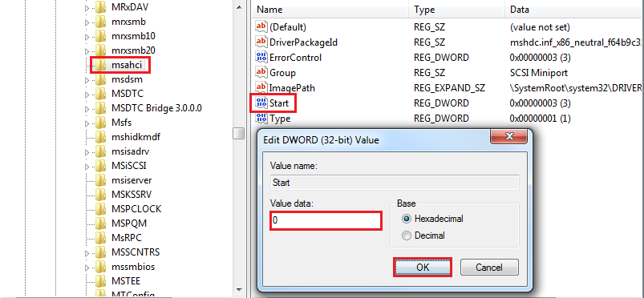Screen dimensions: 644x298
Task: Click the mrxsmb20 folder icon
Action: tap(100, 50)
